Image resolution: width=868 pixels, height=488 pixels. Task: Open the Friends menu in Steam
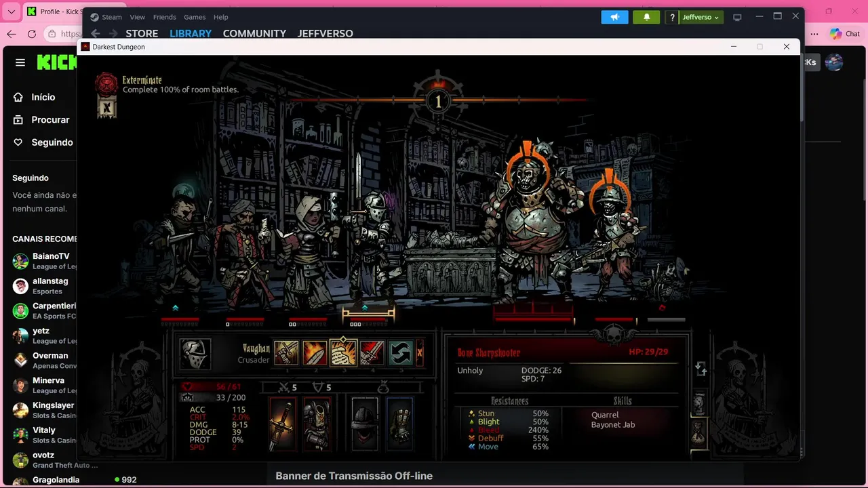[165, 17]
